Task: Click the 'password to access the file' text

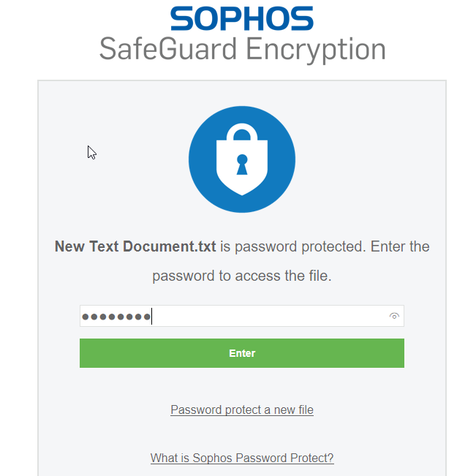Action: coord(241,276)
